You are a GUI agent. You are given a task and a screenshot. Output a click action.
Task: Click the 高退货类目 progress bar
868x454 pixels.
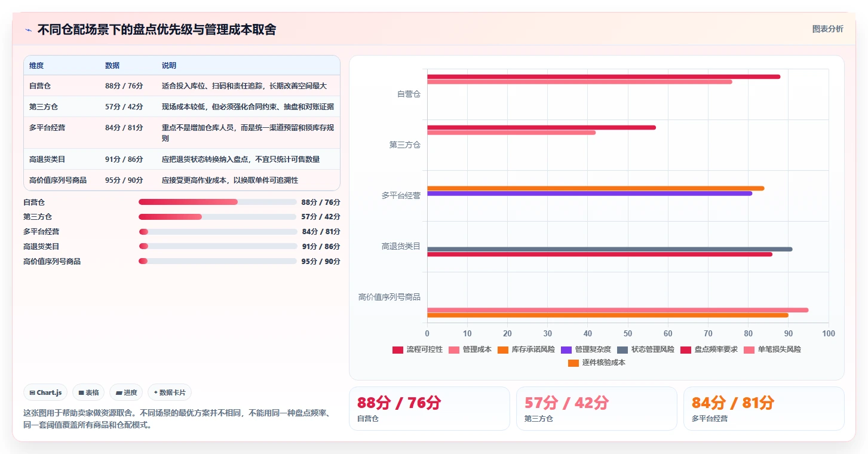[x=217, y=246]
